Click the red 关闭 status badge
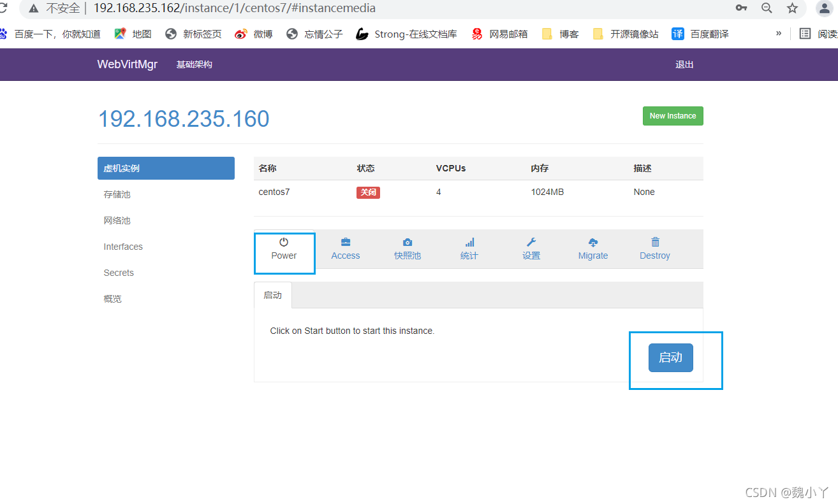 pyautogui.click(x=368, y=192)
